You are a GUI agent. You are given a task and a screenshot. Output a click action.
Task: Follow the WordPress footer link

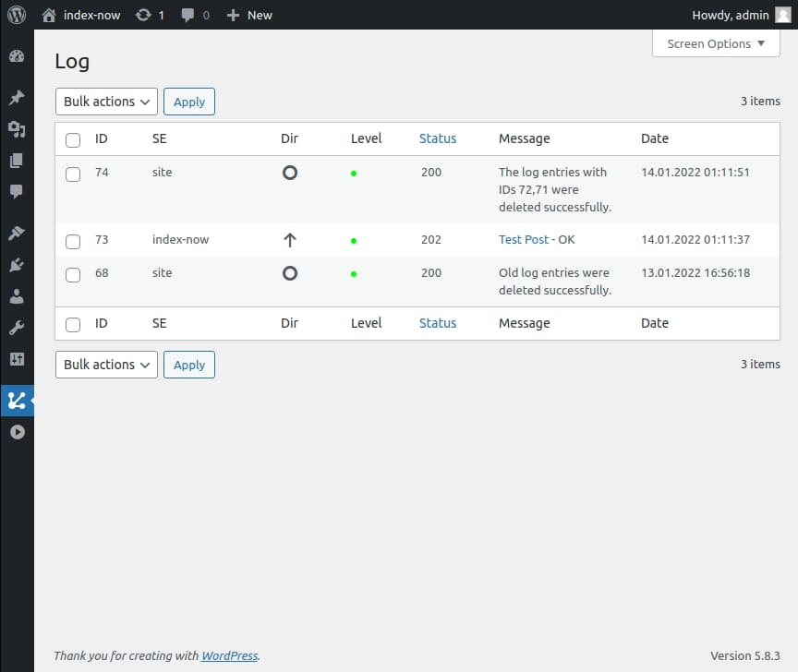click(x=230, y=655)
